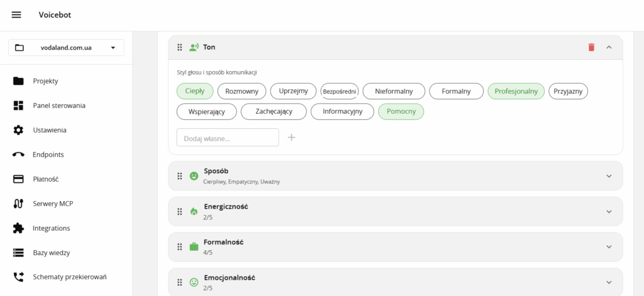Delete the Ton section with trash icon
This screenshot has height=296, width=644.
(591, 47)
